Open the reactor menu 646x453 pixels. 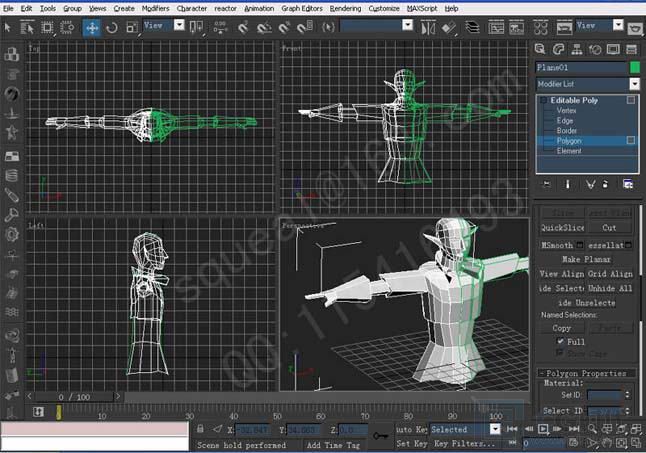[225, 8]
